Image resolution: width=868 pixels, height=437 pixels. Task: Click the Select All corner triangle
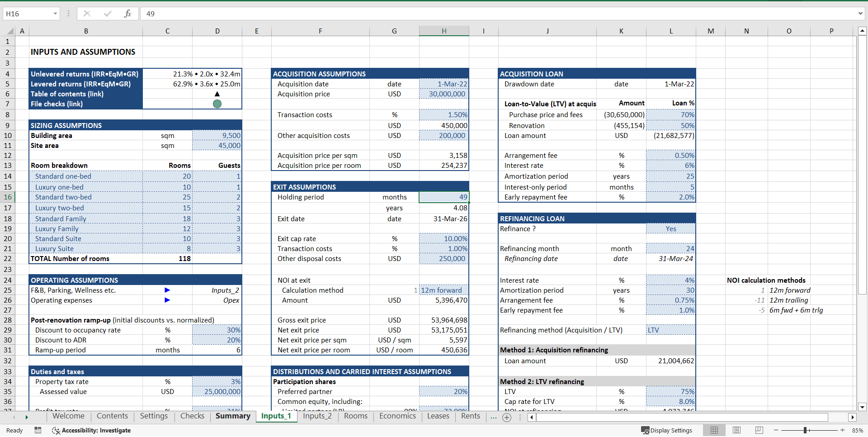10,31
